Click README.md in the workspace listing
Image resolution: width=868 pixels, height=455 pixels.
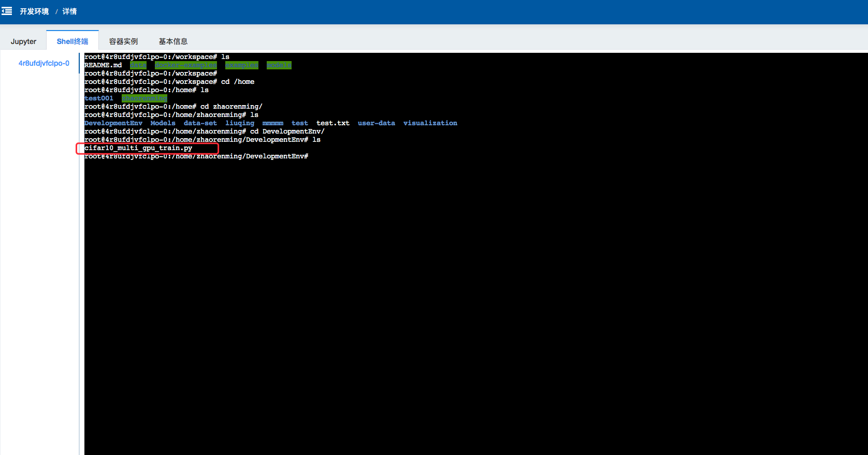pos(103,65)
